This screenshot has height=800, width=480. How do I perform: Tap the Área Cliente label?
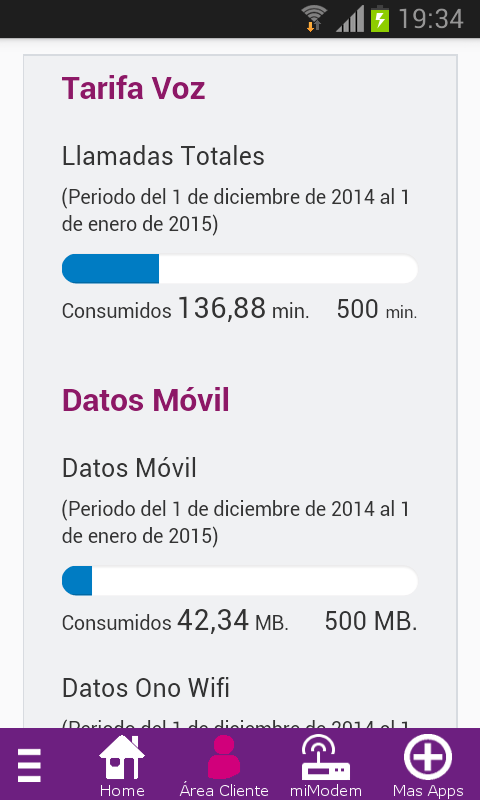[224, 791]
